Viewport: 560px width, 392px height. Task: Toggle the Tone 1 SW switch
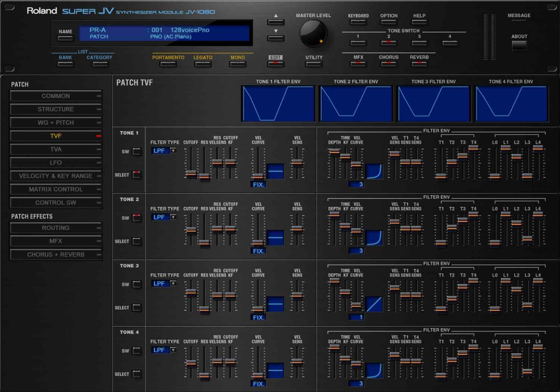(x=136, y=152)
